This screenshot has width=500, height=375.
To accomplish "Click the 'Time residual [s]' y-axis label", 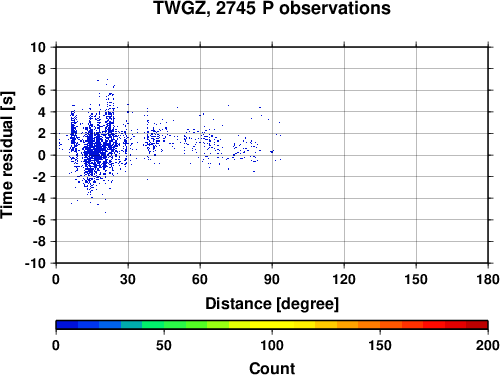I will 7,155.
